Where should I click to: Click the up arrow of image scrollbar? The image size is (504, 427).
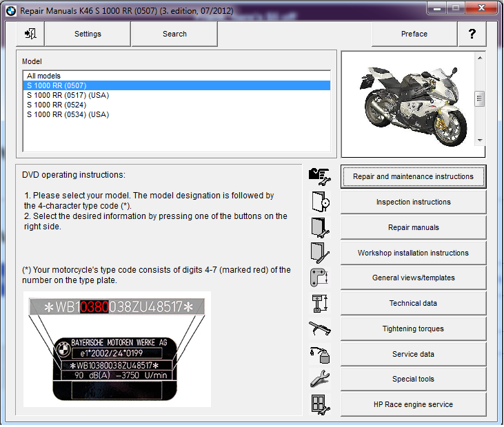tap(480, 58)
